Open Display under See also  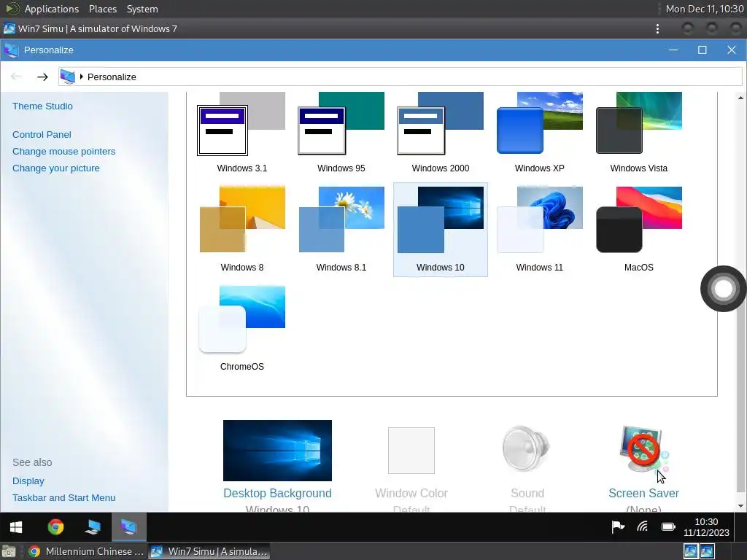pyautogui.click(x=28, y=481)
